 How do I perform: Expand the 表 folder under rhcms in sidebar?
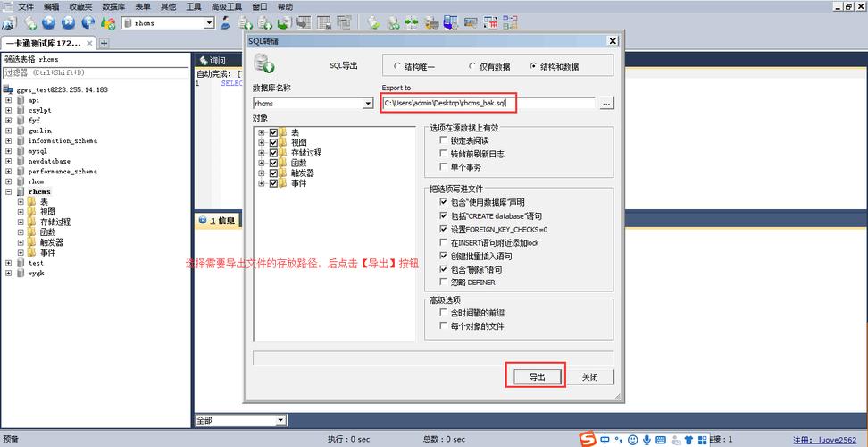click(21, 202)
